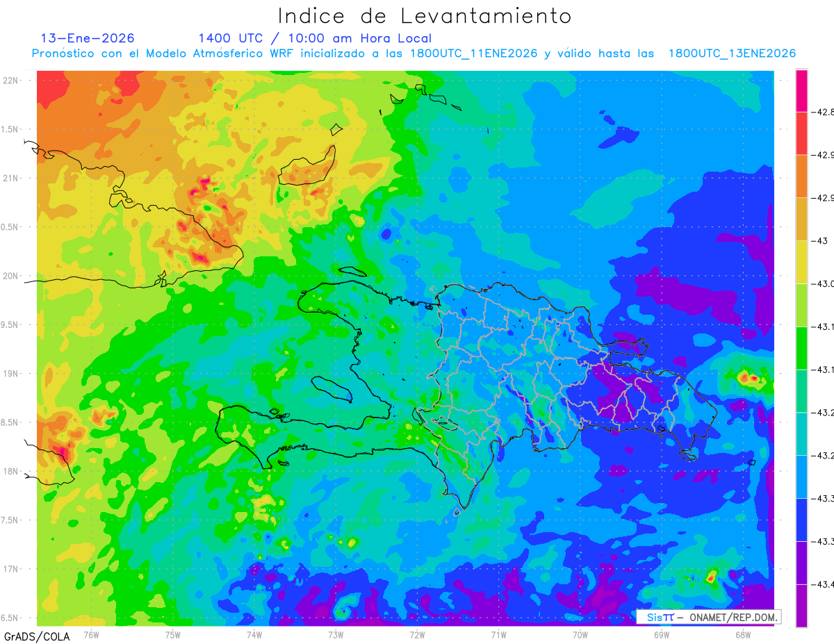Click the '69W' longitude label
This screenshot has width=834, height=644.
click(x=662, y=634)
